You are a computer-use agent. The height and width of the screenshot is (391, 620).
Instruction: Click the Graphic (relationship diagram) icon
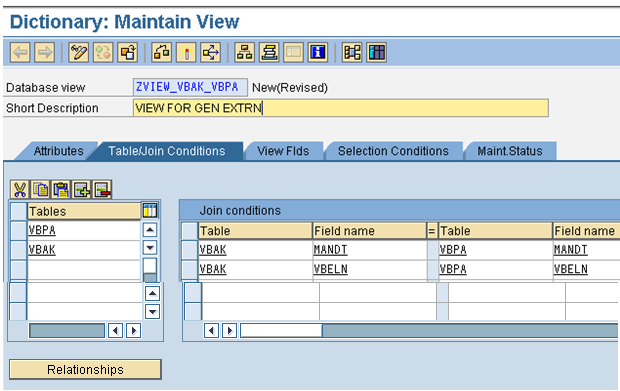(352, 52)
